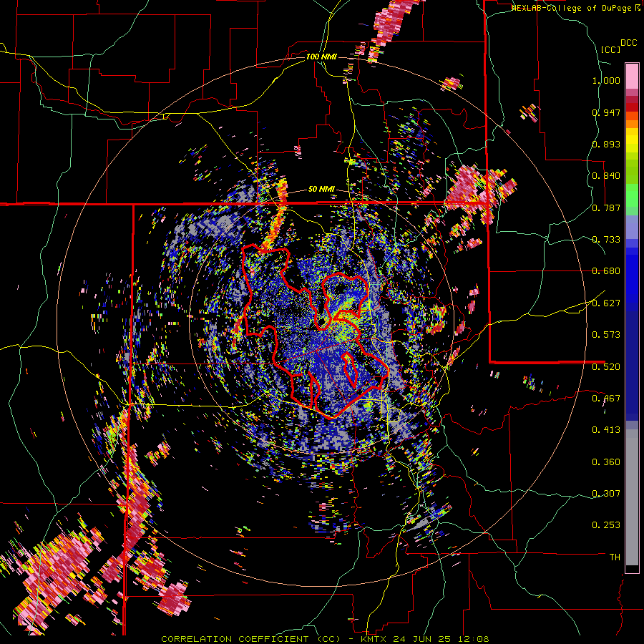Select the 0.787 scale value
Image resolution: width=644 pixels, height=644 pixels.
click(606, 208)
